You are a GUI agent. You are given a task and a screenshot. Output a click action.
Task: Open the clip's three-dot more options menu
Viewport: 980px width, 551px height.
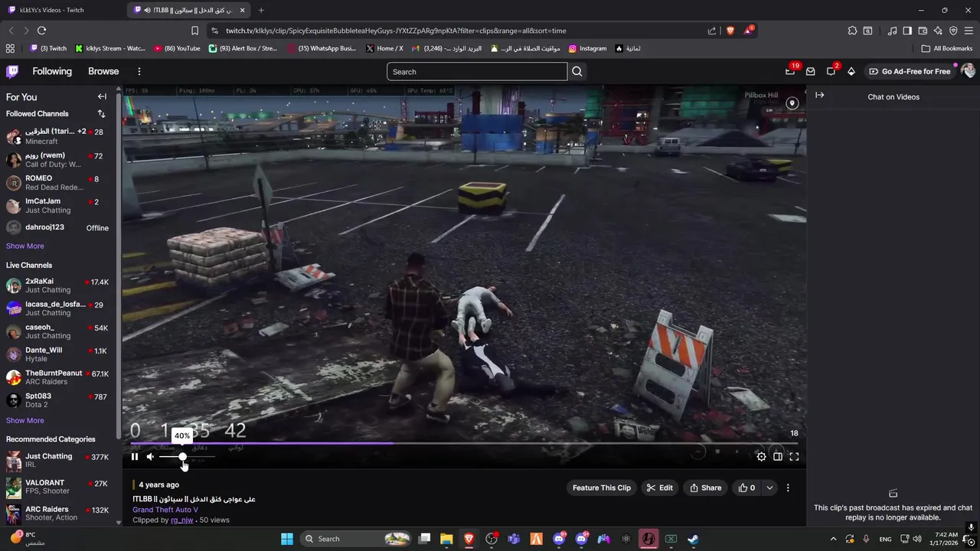788,487
